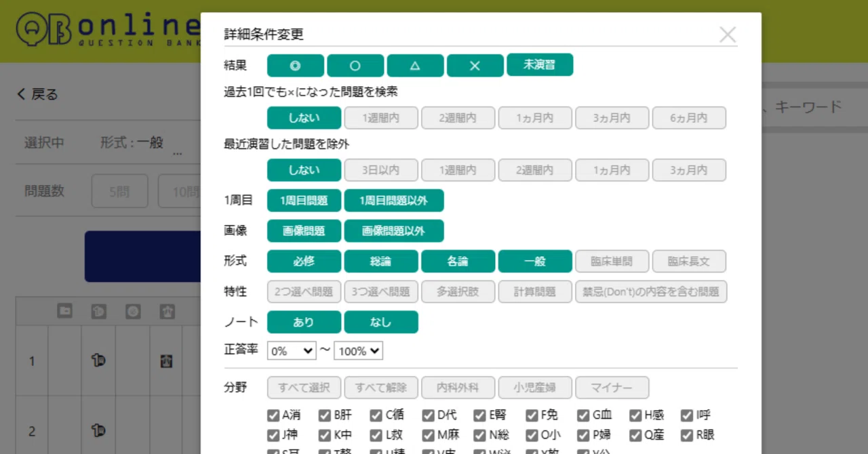Image resolution: width=868 pixels, height=454 pixels.
Task: Enable the 計算問題 characteristic
Action: pos(535,292)
